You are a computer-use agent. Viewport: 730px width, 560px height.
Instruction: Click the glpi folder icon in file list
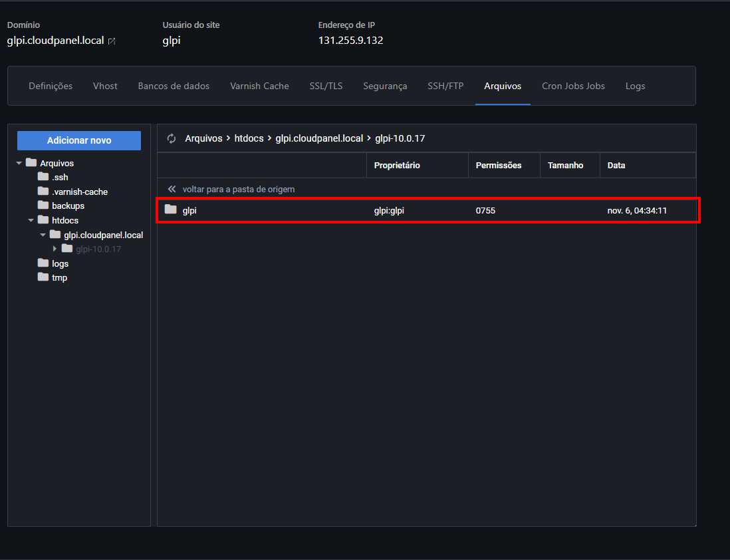pyautogui.click(x=171, y=210)
